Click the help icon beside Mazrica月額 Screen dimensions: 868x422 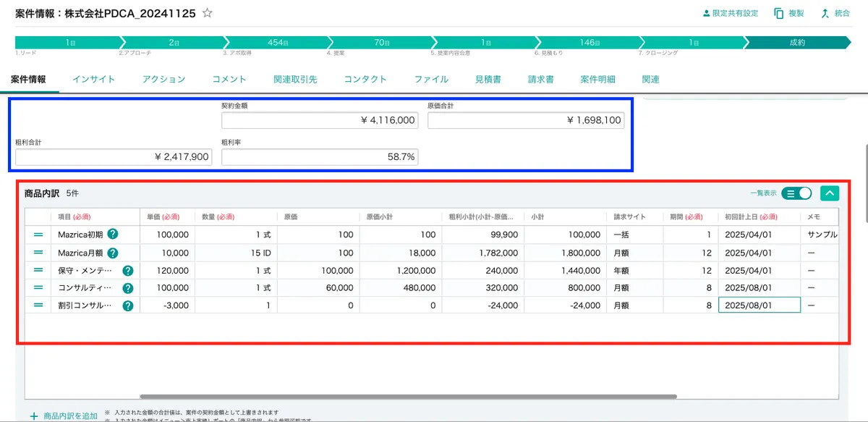113,253
